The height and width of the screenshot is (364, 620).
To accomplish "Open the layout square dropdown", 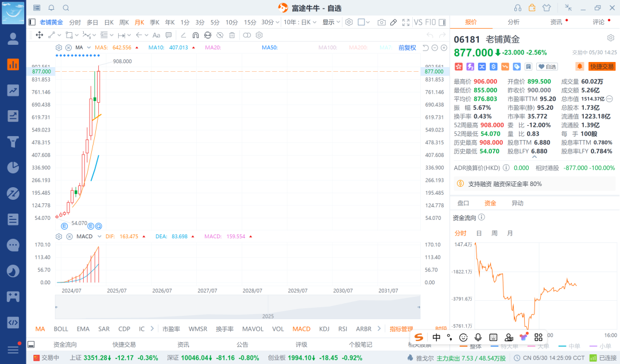I will click(363, 22).
